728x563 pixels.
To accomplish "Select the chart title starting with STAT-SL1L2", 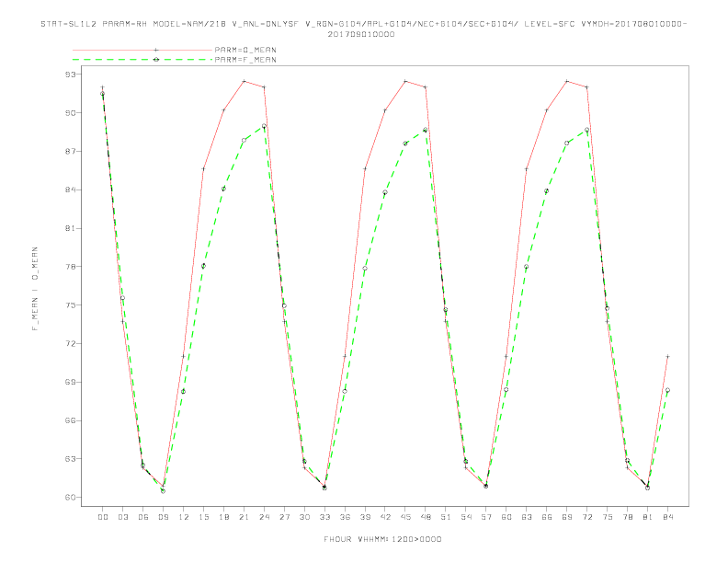I will [363, 24].
